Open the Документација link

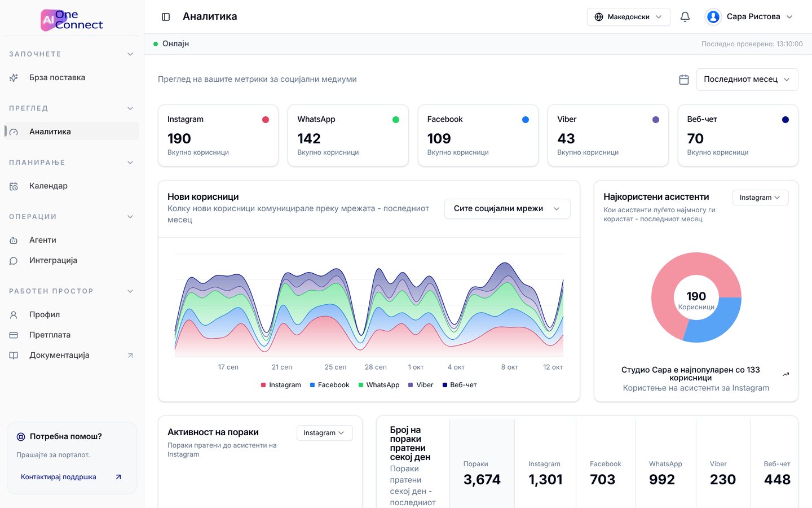[x=72, y=356]
